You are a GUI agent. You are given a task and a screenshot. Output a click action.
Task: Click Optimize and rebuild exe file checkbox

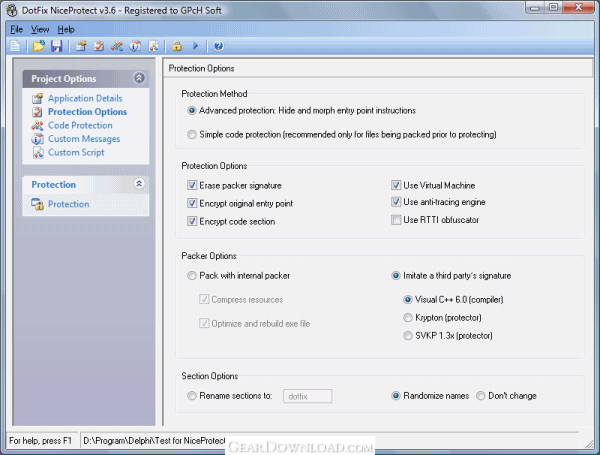pyautogui.click(x=204, y=323)
